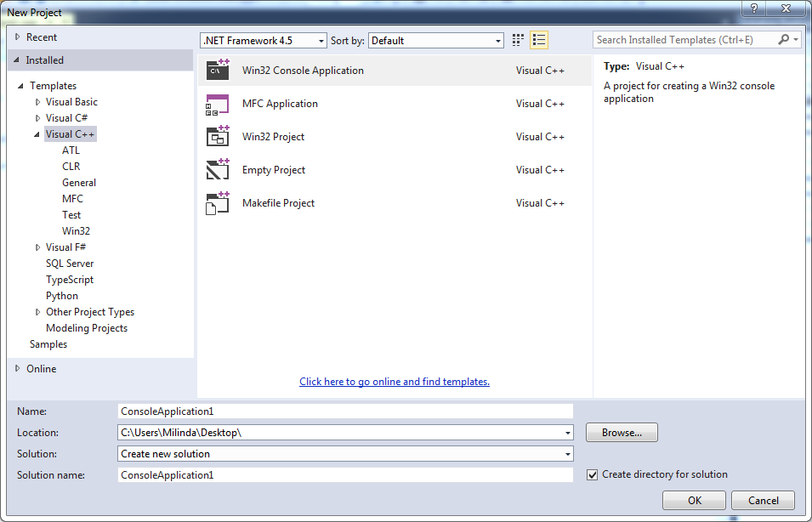Viewport: 812px width, 522px height.
Task: Select the Samples node
Action: click(48, 343)
